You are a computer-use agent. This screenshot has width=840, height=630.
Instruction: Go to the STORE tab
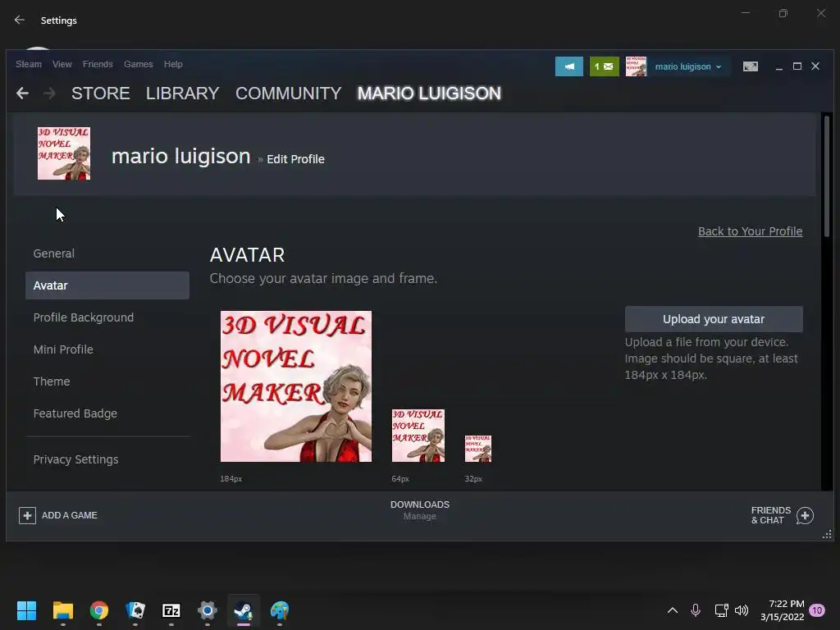coord(101,94)
